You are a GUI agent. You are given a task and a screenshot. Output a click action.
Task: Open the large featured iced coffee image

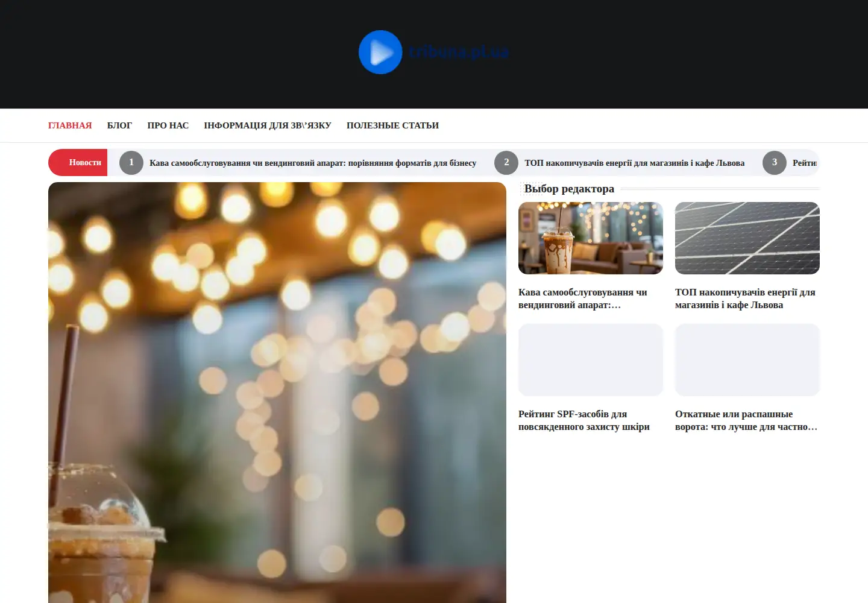[x=277, y=393]
